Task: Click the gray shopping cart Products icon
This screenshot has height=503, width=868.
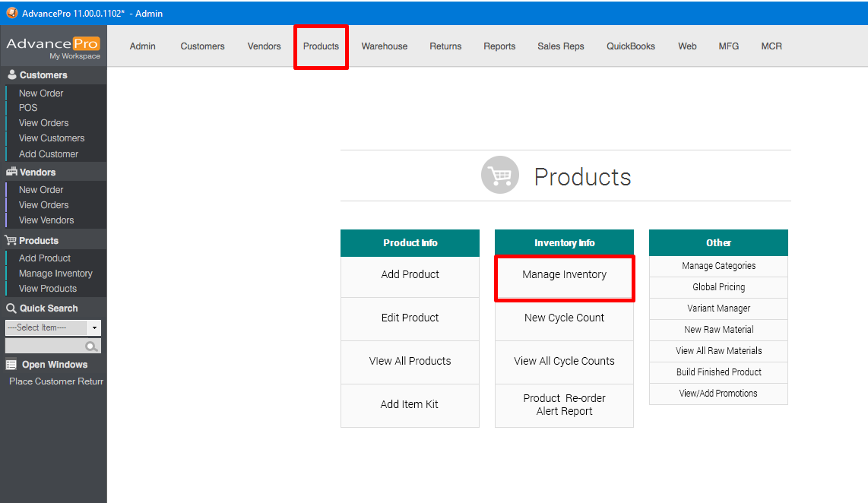Action: coord(500,176)
